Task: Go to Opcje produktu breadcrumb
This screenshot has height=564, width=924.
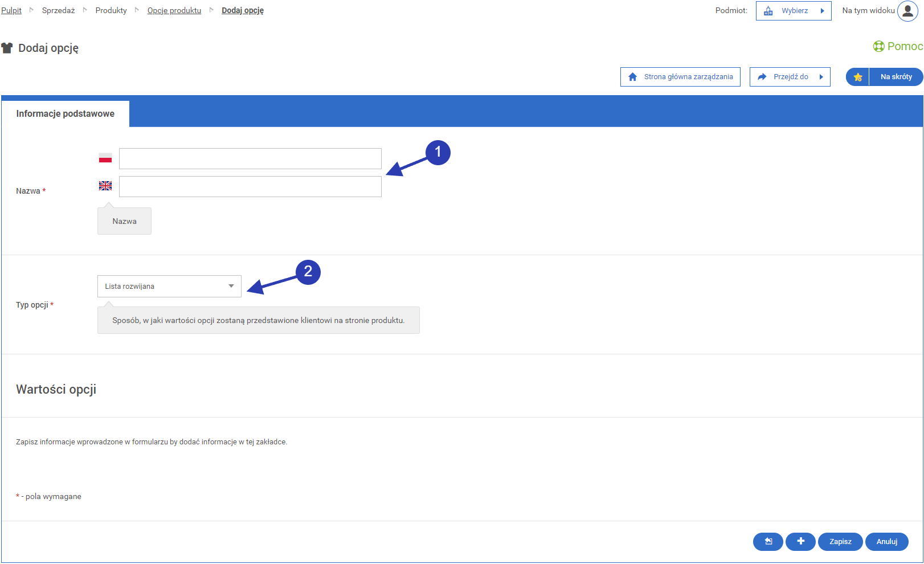Action: [174, 11]
